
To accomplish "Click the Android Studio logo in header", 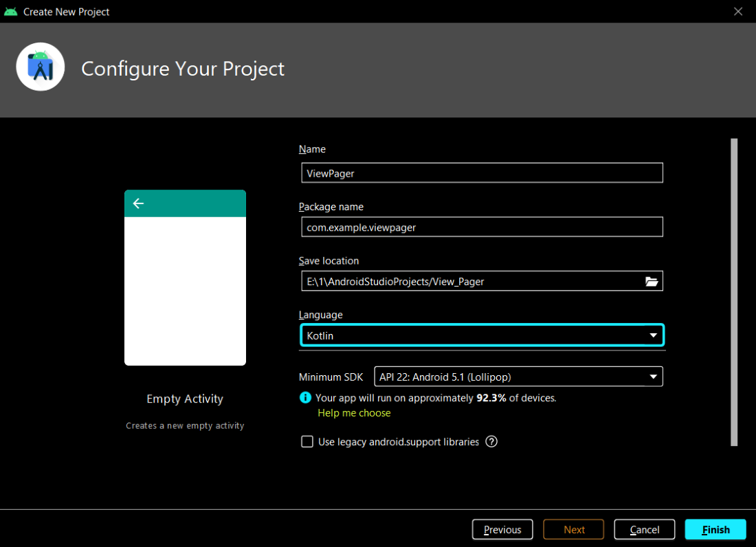I will [41, 67].
